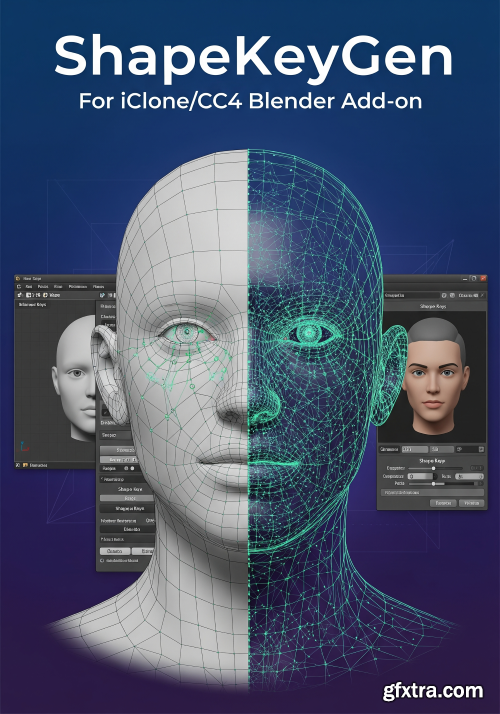Click the dark Shape Keys button in middle panel
Viewport: 500px width, 714px height.
(x=127, y=508)
